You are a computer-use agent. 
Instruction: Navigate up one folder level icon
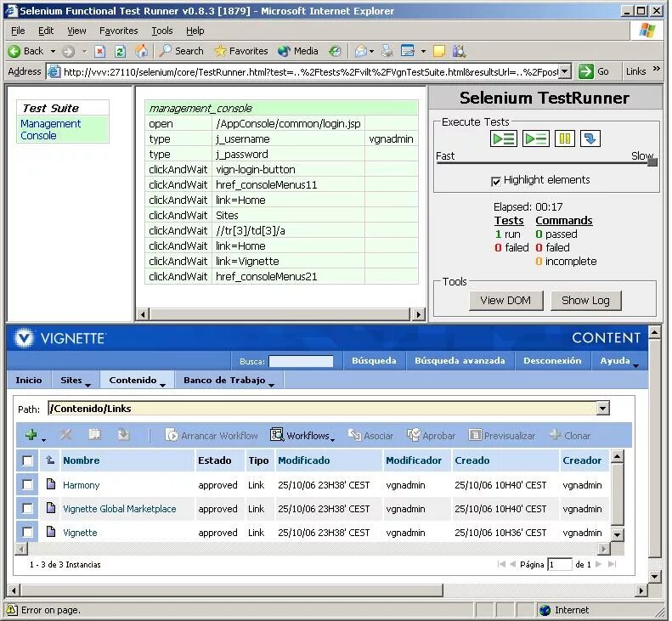pos(50,460)
